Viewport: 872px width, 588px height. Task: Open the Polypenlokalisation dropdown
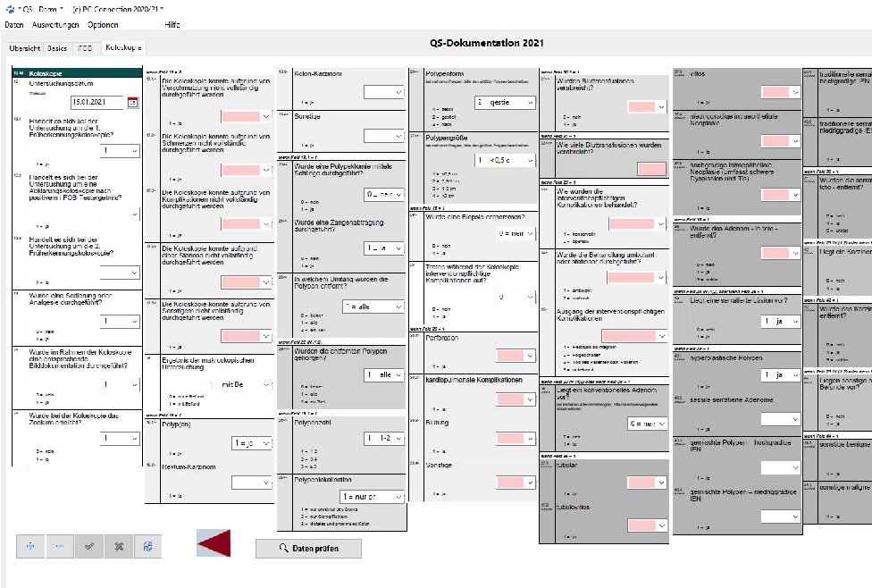(x=372, y=496)
